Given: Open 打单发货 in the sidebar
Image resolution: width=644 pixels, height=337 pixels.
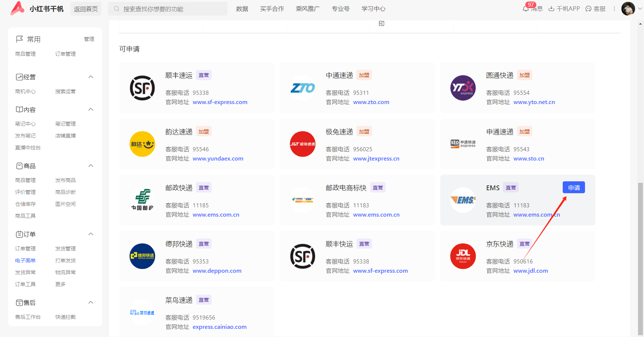Looking at the screenshot, I should point(65,260).
